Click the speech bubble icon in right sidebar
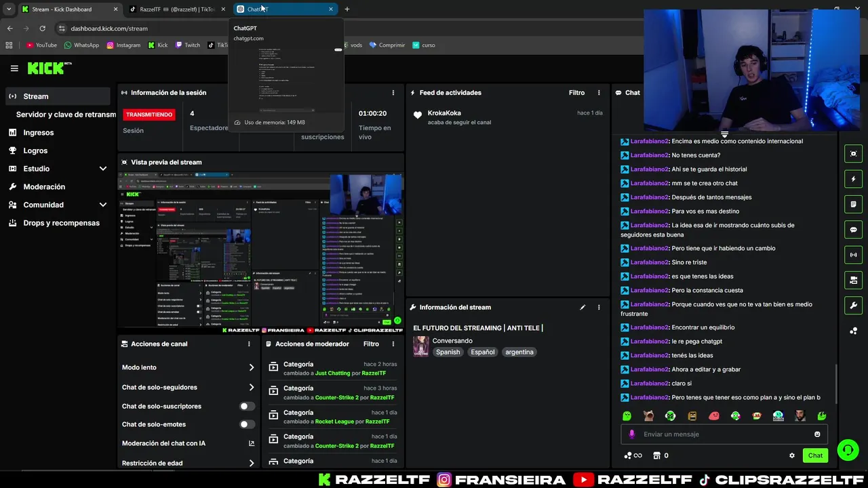 853,230
